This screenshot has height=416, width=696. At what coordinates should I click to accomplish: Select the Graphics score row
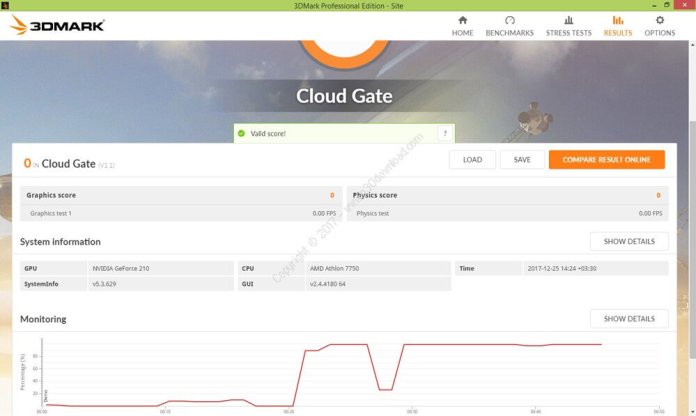click(181, 195)
